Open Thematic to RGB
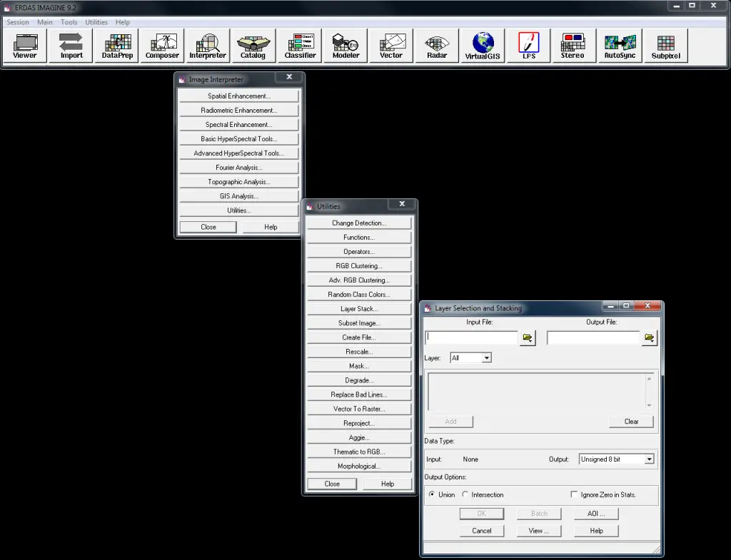The image size is (731, 560). 359,452
